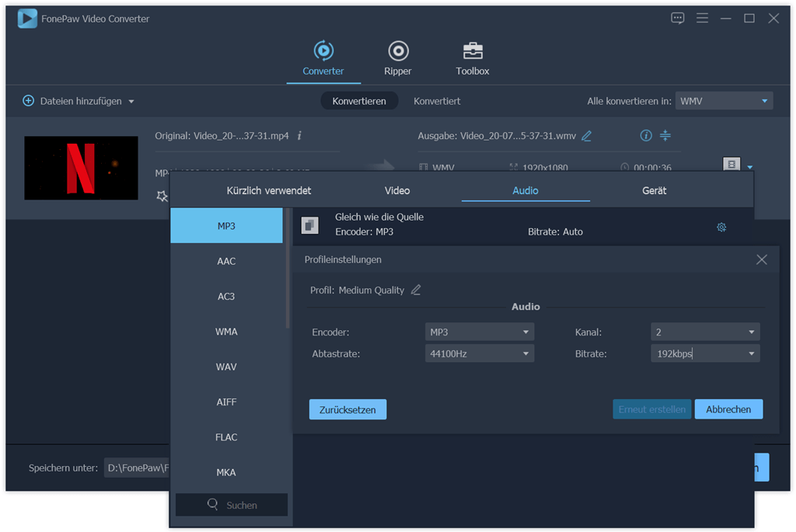Open the Toolbox tab
This screenshot has height=532, width=796.
coord(472,59)
